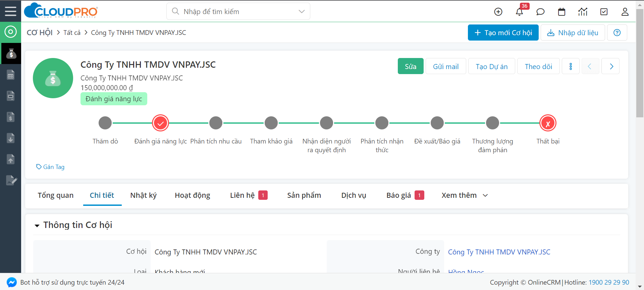Go to the next record arrow
The width and height of the screenshot is (644, 290).
[610, 66]
